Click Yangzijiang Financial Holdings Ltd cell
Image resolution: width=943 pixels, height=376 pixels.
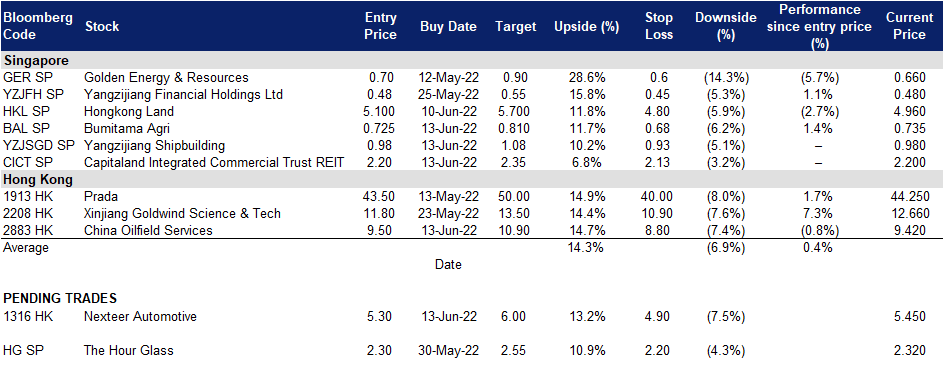183,94
